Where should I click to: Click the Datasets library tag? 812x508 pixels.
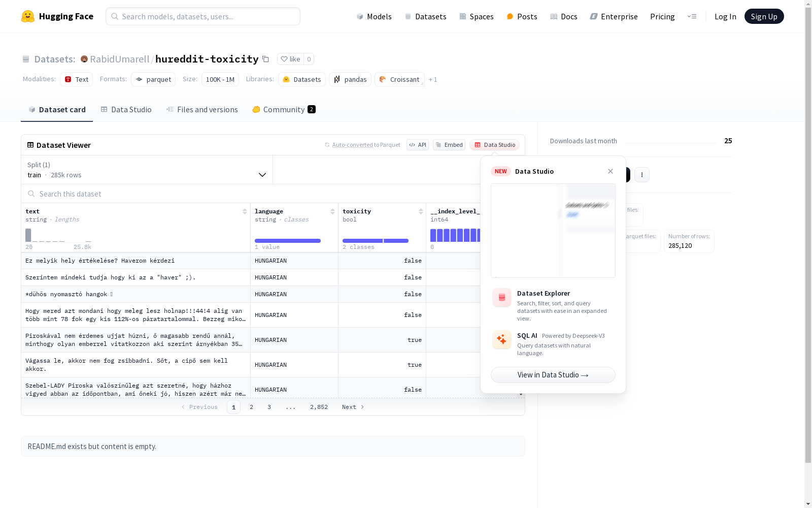point(302,79)
